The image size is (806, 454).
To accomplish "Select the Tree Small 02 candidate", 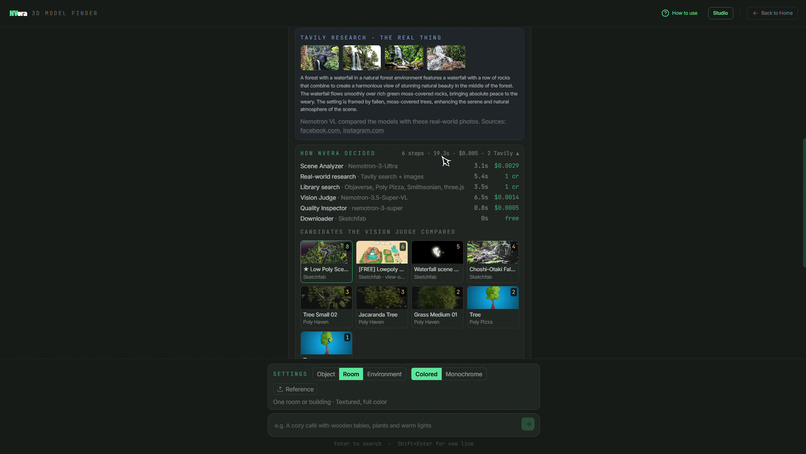I will pyautogui.click(x=326, y=306).
